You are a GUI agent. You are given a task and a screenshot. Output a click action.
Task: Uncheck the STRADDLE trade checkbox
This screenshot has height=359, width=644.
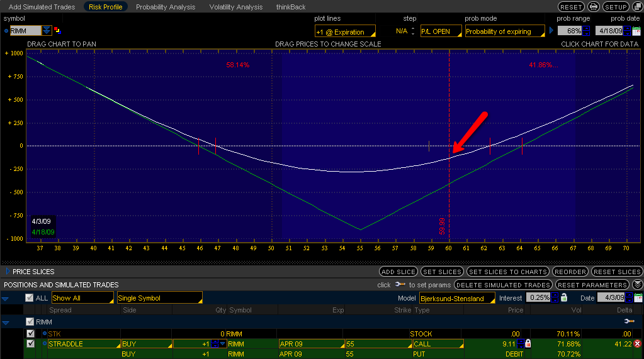point(31,344)
